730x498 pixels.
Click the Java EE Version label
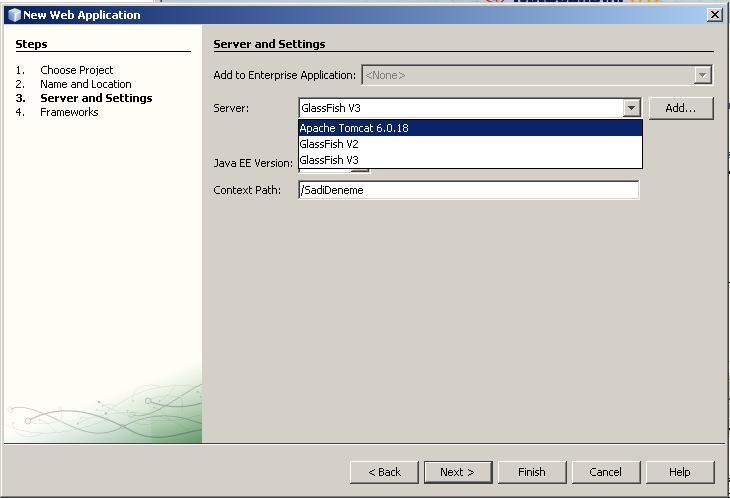click(253, 163)
